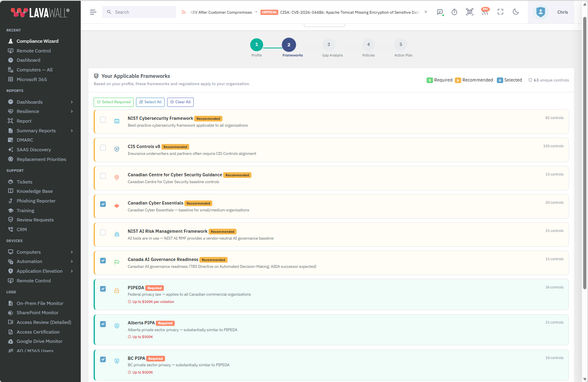Viewport: 588px width, 382px height.
Task: Uncheck the BC PIPA checkbox
Action: (x=103, y=359)
